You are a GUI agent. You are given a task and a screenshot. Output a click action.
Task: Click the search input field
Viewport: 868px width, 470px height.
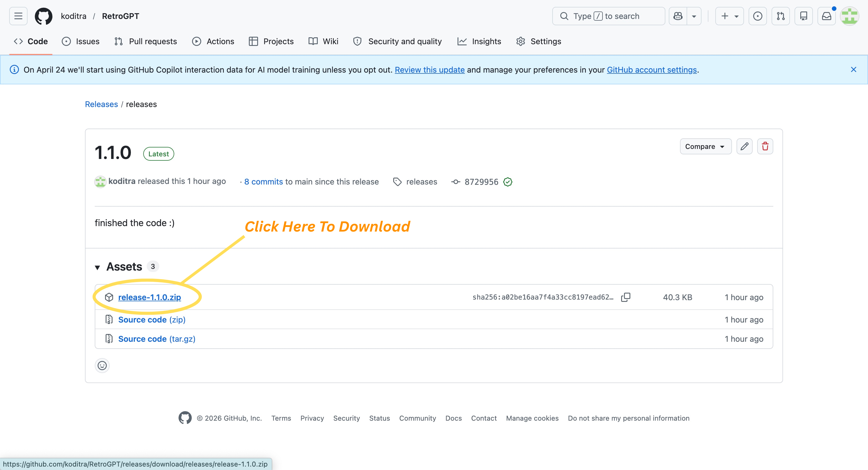[608, 16]
